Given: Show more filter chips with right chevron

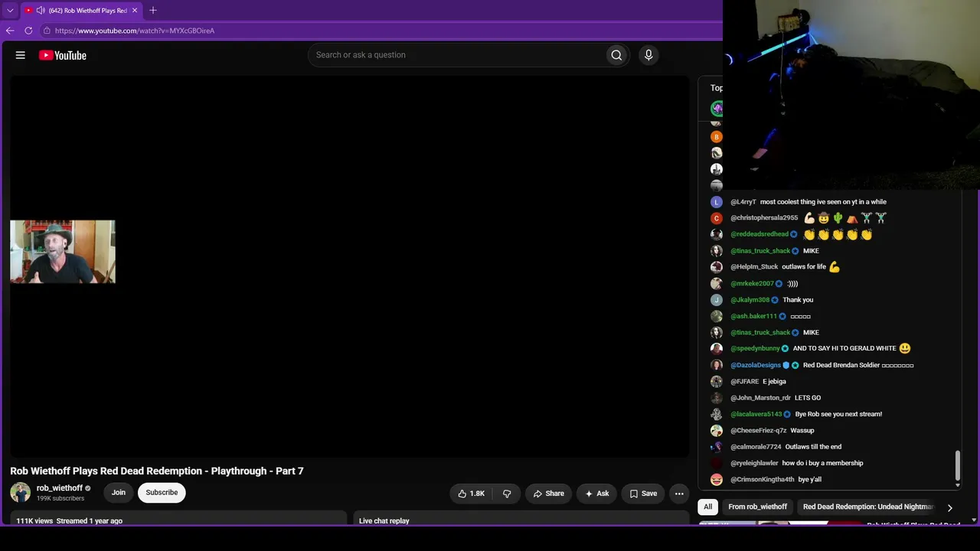Looking at the screenshot, I should point(949,507).
